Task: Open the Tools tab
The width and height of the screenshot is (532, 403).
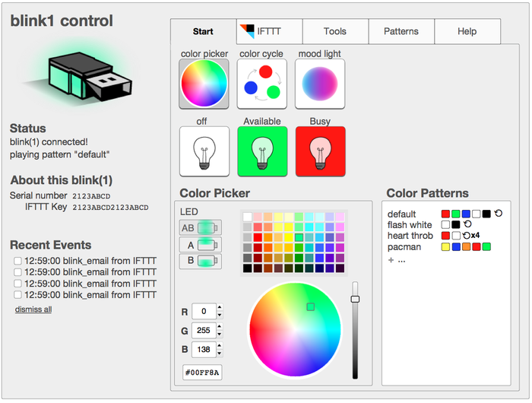Action: (x=335, y=31)
